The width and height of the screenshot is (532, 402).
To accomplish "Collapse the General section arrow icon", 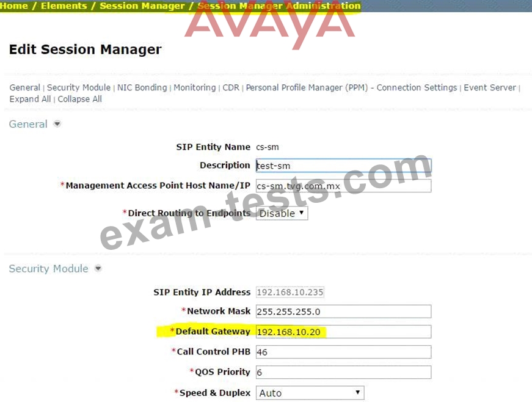I will (57, 124).
